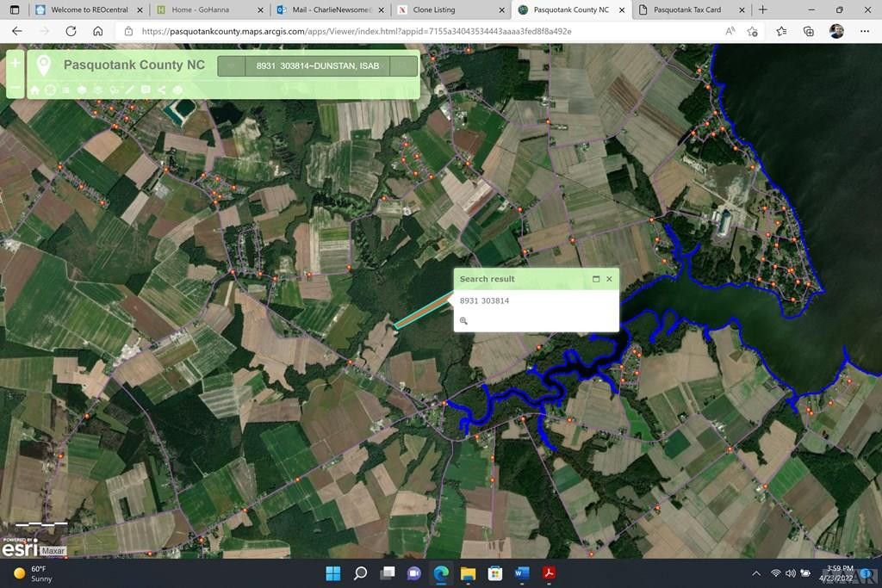The height and width of the screenshot is (588, 882).
Task: Maximize the Search result popup
Action: click(596, 279)
